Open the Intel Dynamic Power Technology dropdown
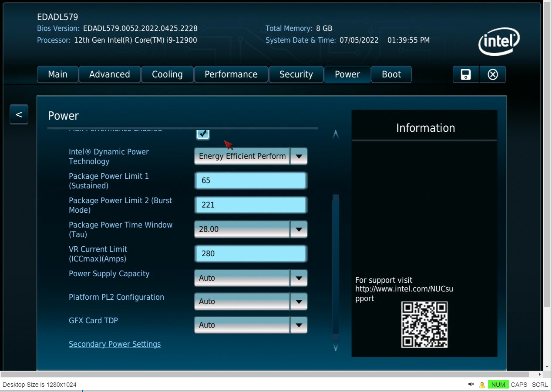Image resolution: width=552 pixels, height=392 pixels. (x=299, y=156)
